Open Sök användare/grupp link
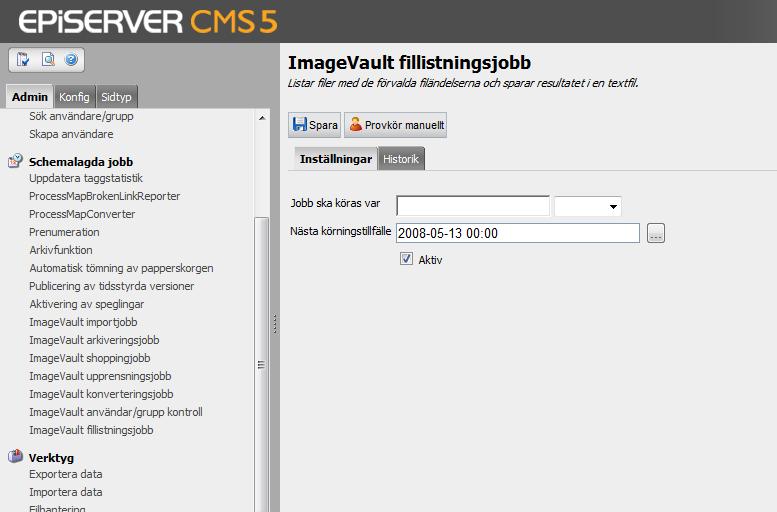The width and height of the screenshot is (777, 512). [x=81, y=116]
